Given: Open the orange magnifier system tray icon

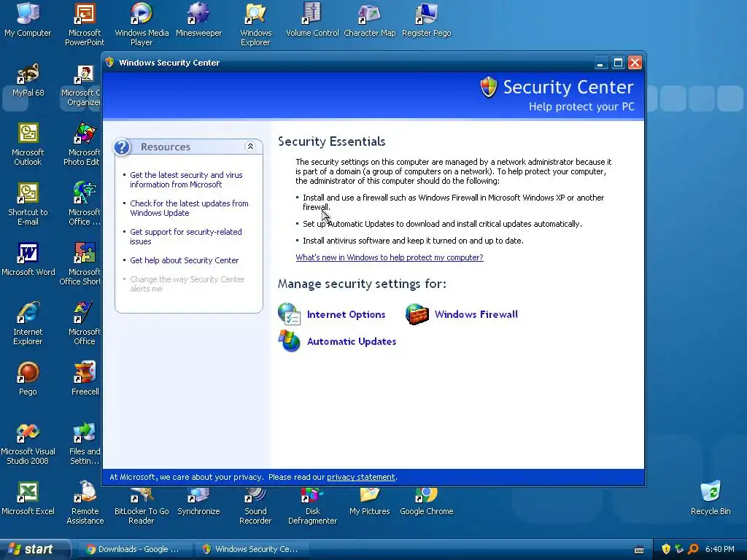Looking at the screenshot, I should [693, 549].
